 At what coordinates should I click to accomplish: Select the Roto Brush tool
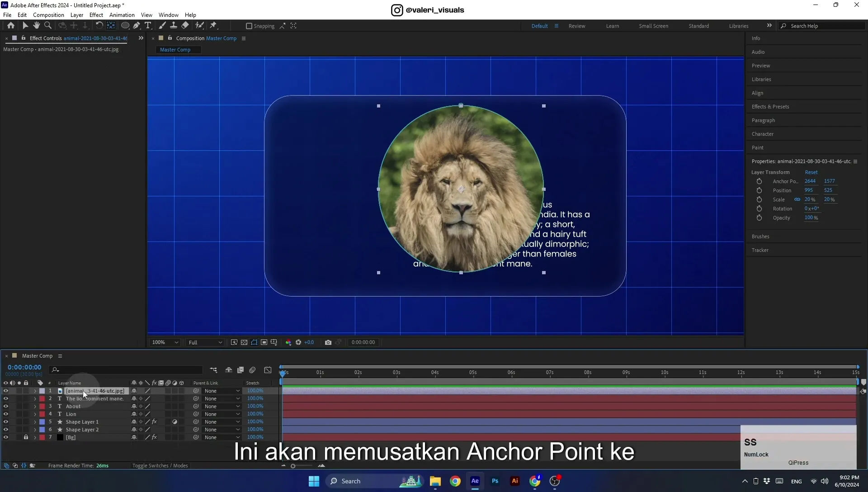point(199,26)
